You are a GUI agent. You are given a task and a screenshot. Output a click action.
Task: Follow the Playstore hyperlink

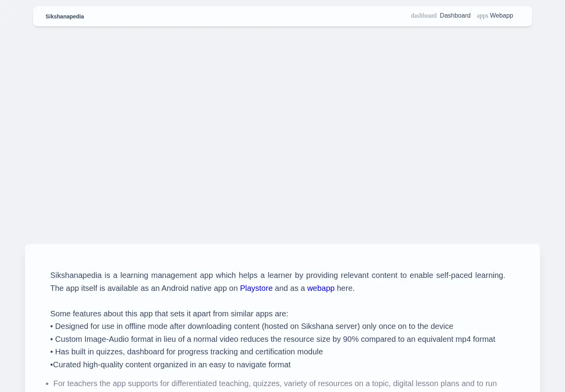(256, 288)
